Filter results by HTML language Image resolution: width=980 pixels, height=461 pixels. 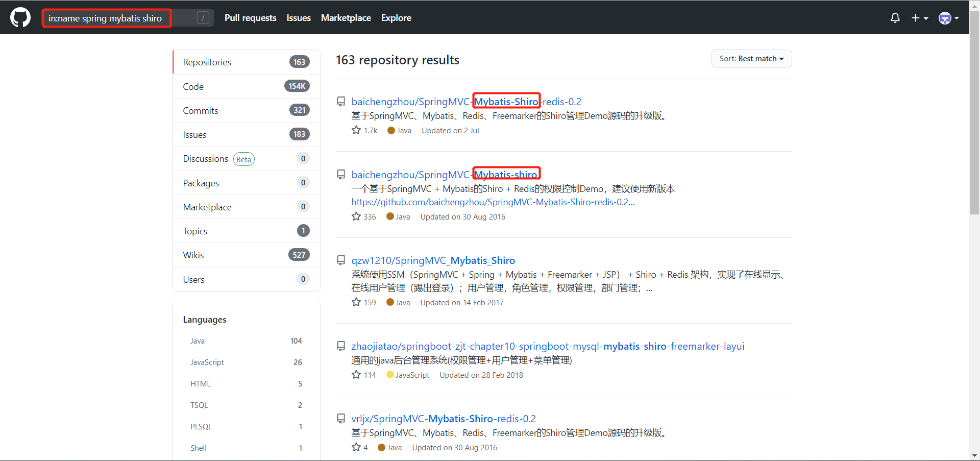247,384
